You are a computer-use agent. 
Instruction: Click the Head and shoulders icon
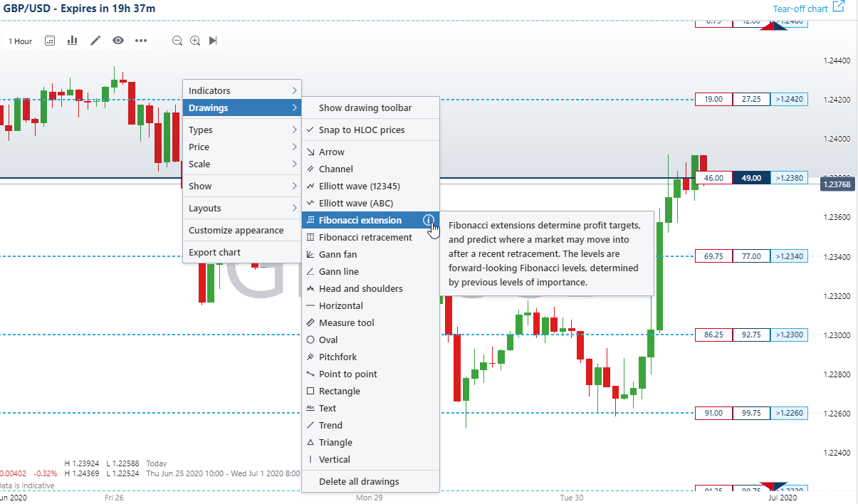point(310,288)
